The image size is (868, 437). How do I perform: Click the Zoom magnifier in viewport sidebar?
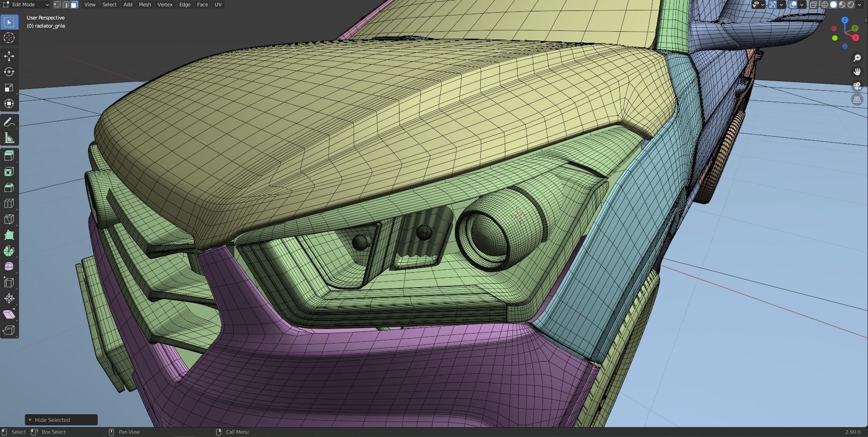tap(857, 58)
